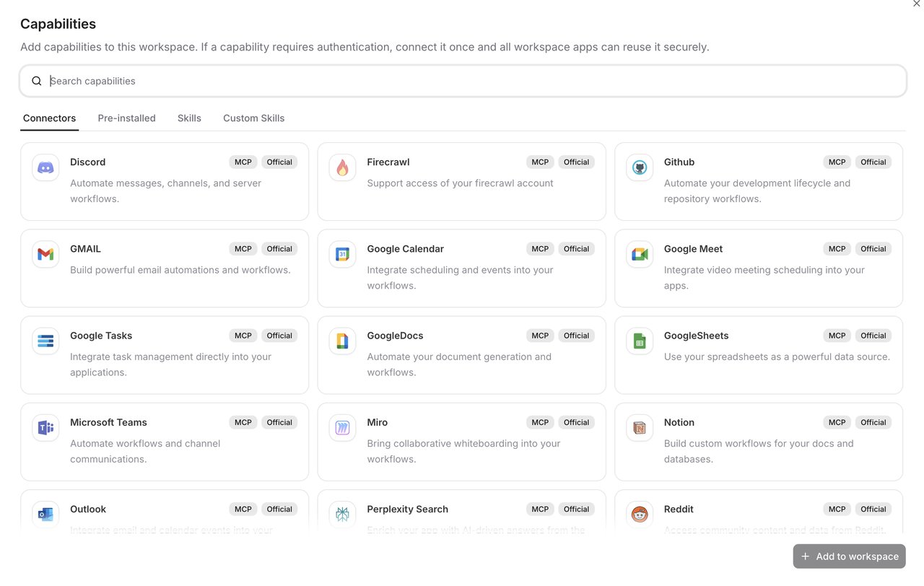The image size is (924, 586).
Task: Click the "Outlook" card title
Action: coord(88,509)
